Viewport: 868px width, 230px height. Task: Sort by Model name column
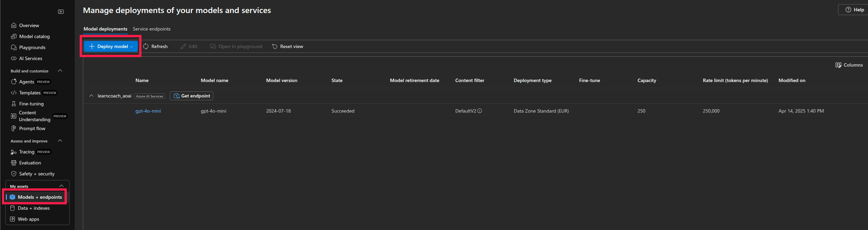[215, 80]
